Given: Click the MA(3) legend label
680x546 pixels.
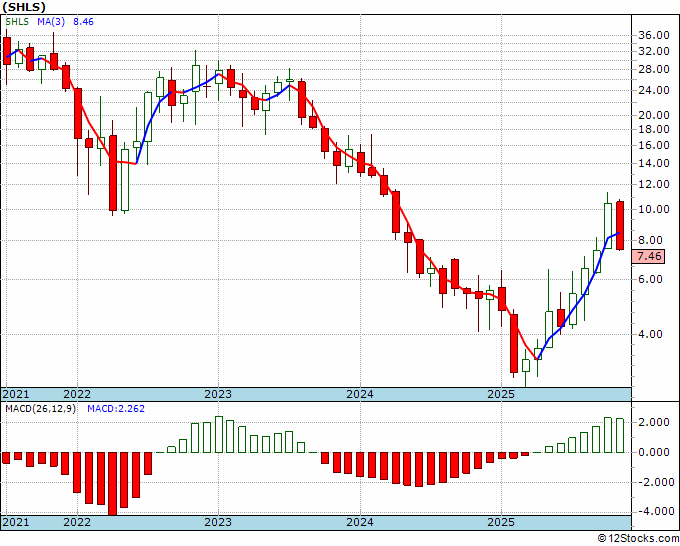Looking at the screenshot, I should pyautogui.click(x=51, y=22).
